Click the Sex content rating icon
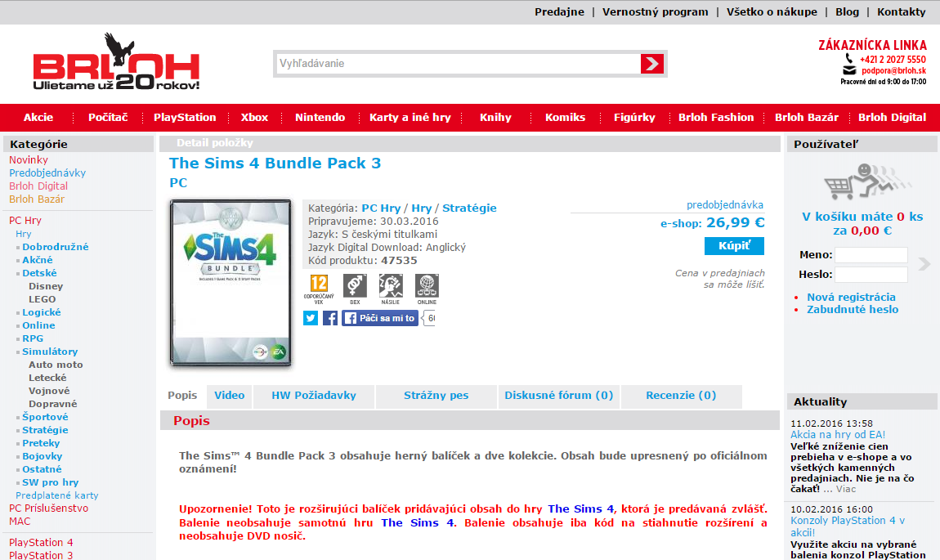Image resolution: width=940 pixels, height=560 pixels. pos(355,286)
